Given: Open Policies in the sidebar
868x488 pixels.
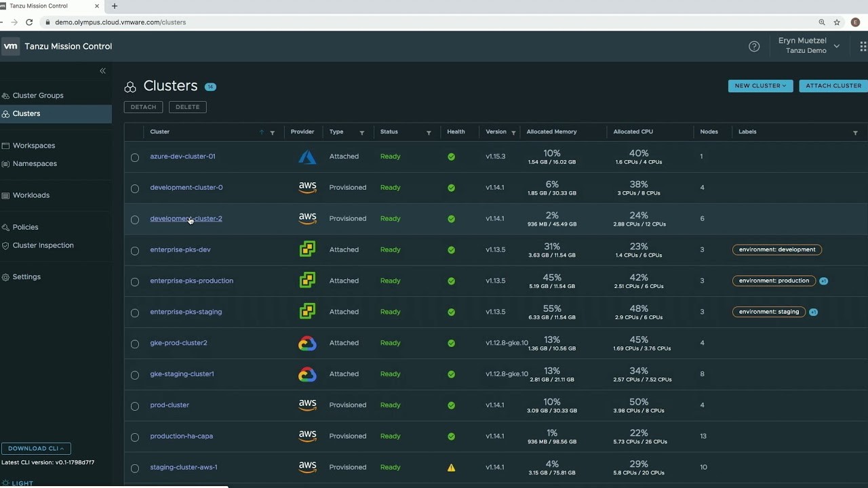Looking at the screenshot, I should 25,227.
